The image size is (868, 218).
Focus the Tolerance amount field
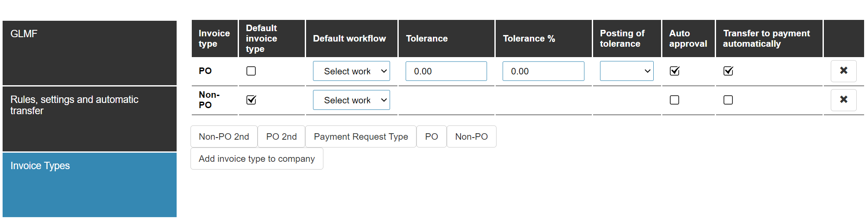point(446,71)
